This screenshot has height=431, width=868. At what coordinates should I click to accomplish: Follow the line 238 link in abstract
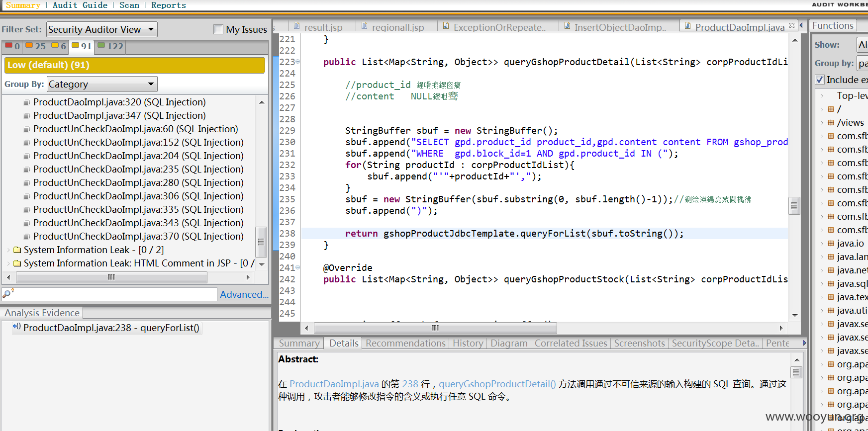(410, 384)
